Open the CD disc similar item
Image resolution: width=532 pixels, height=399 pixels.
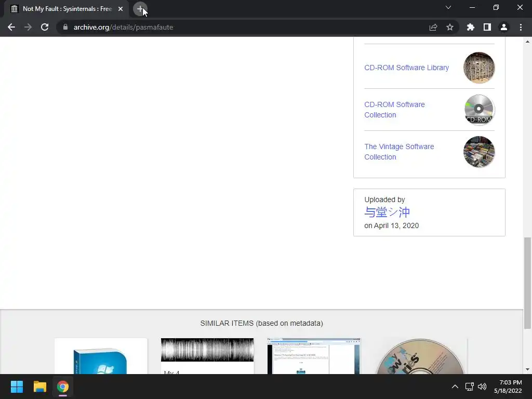click(x=420, y=356)
